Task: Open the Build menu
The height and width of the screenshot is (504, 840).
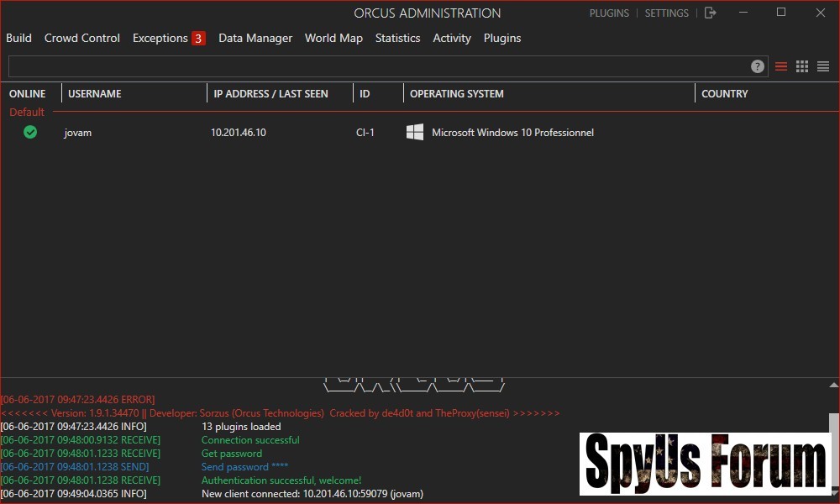Action: [x=18, y=38]
